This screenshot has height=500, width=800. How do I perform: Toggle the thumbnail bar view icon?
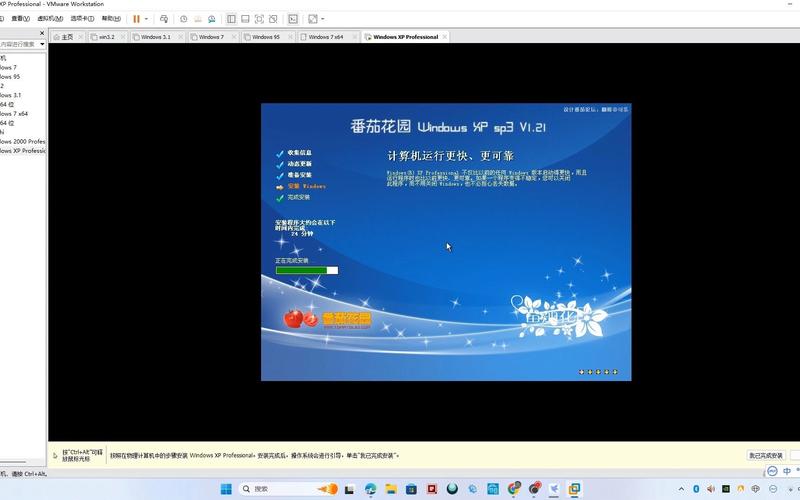(x=245, y=19)
